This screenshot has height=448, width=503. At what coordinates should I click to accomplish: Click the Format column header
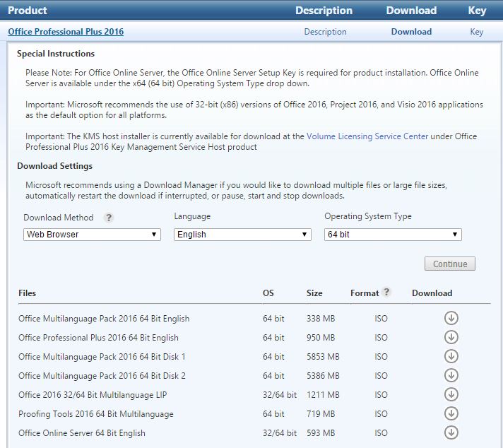tap(365, 293)
